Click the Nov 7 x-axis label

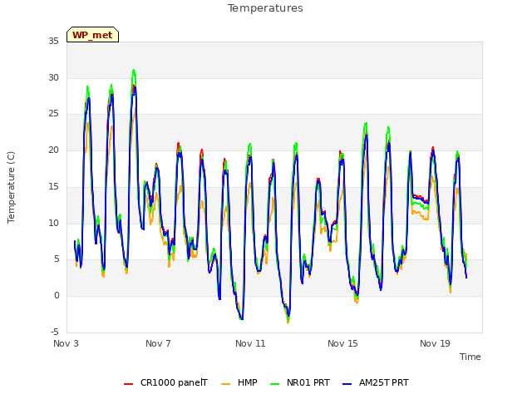(x=158, y=343)
